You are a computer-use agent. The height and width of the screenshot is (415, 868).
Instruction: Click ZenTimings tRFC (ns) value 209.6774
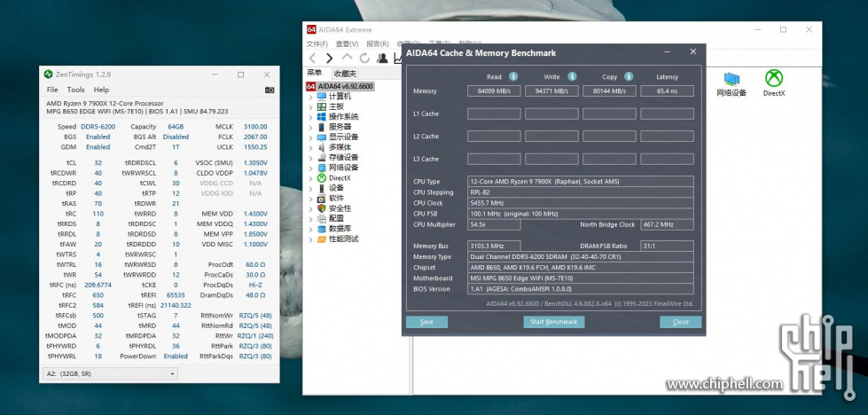[97, 285]
